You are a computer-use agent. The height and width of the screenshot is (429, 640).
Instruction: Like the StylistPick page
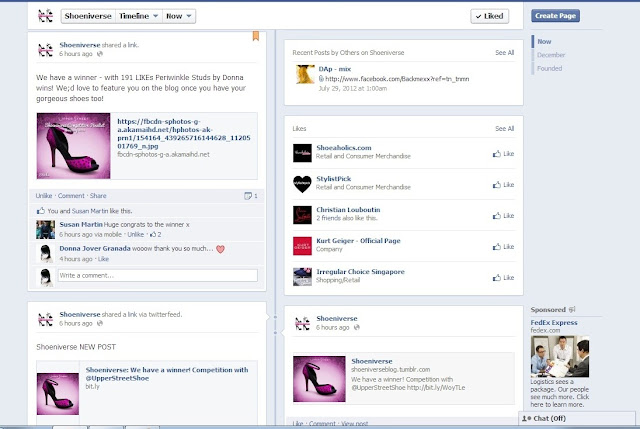504,185
